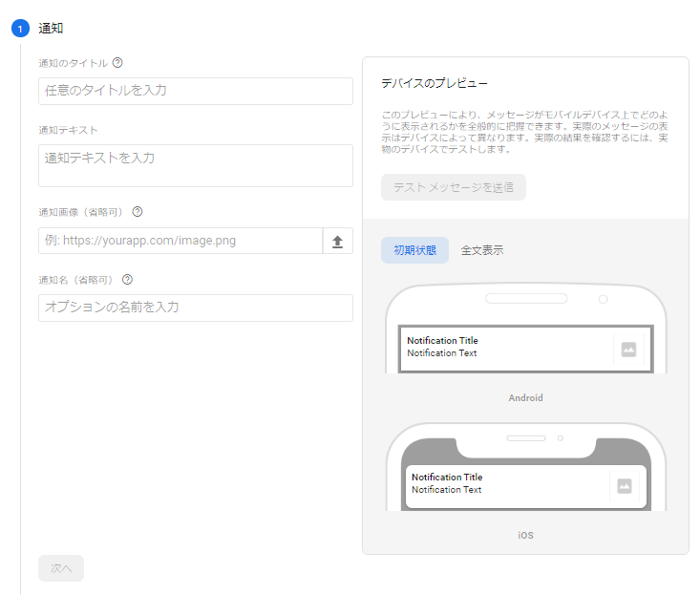This screenshot has height=595, width=700.
Task: Click iOS preview image placeholder icon
Action: coord(625,486)
